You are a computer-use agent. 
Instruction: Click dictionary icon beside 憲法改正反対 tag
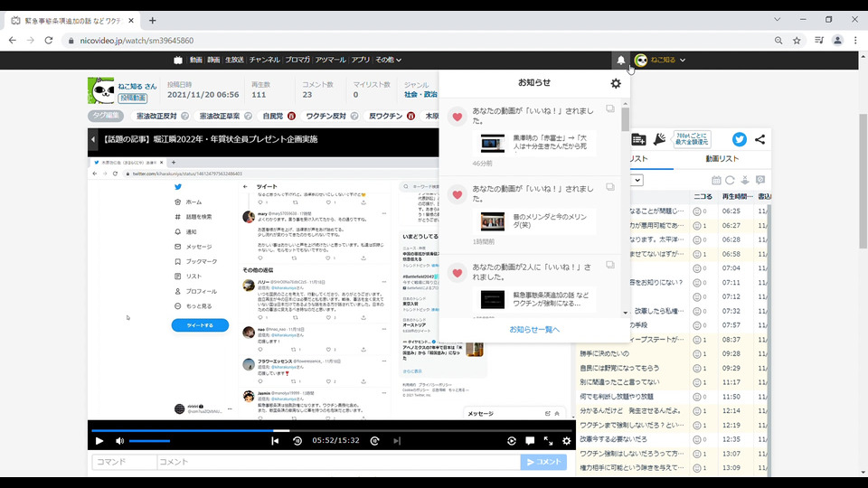184,117
